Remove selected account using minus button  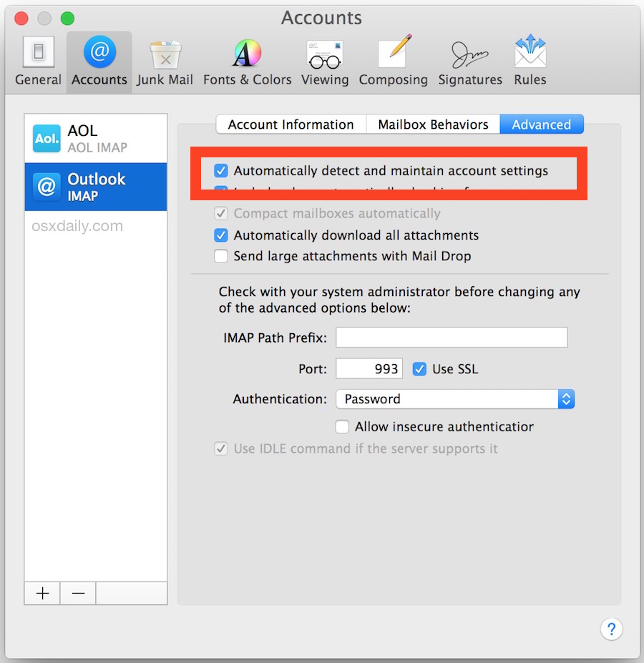[x=77, y=593]
